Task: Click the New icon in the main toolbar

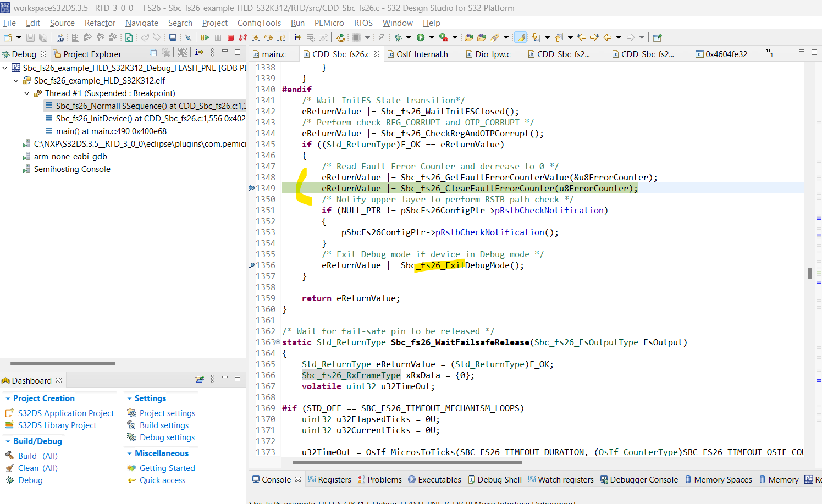Action: [8, 37]
